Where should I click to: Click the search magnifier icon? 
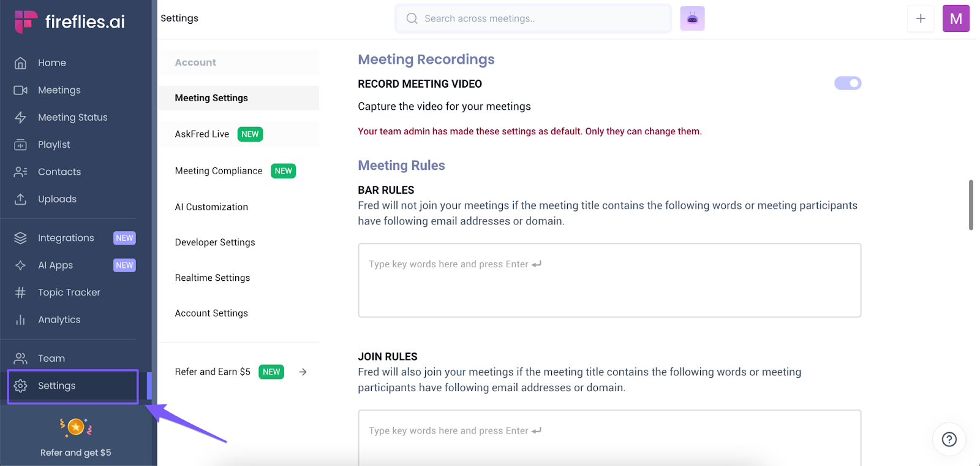click(412, 18)
